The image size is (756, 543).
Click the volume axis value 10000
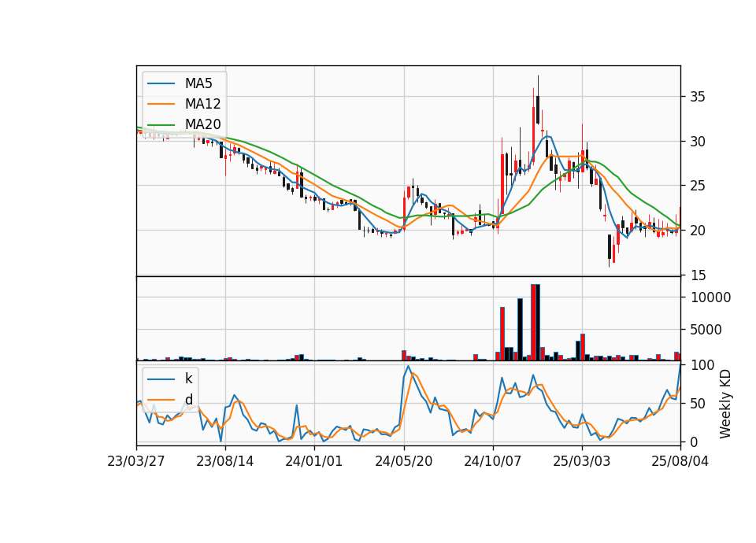coord(710,297)
